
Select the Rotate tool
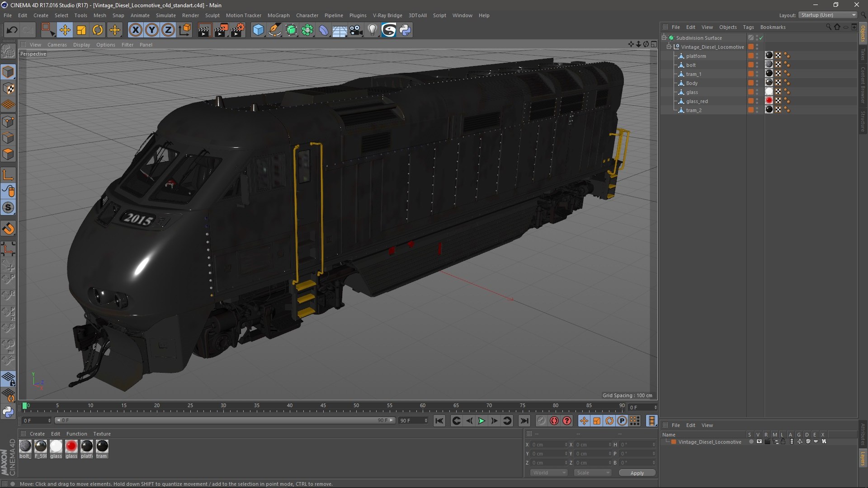coord(98,30)
